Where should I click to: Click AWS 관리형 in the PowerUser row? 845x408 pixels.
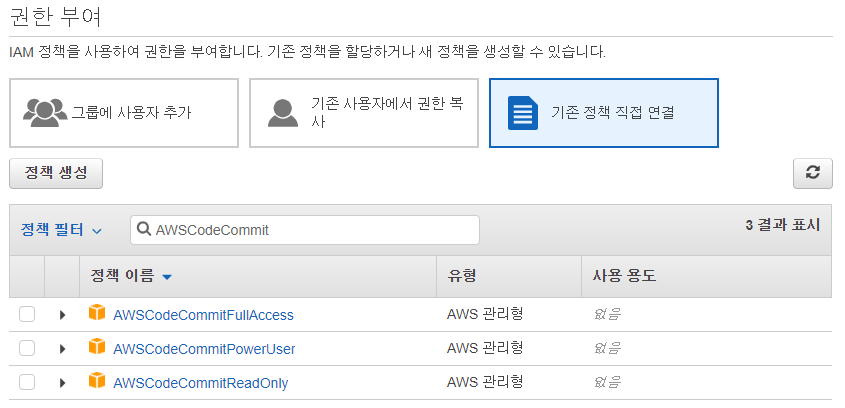coord(485,348)
